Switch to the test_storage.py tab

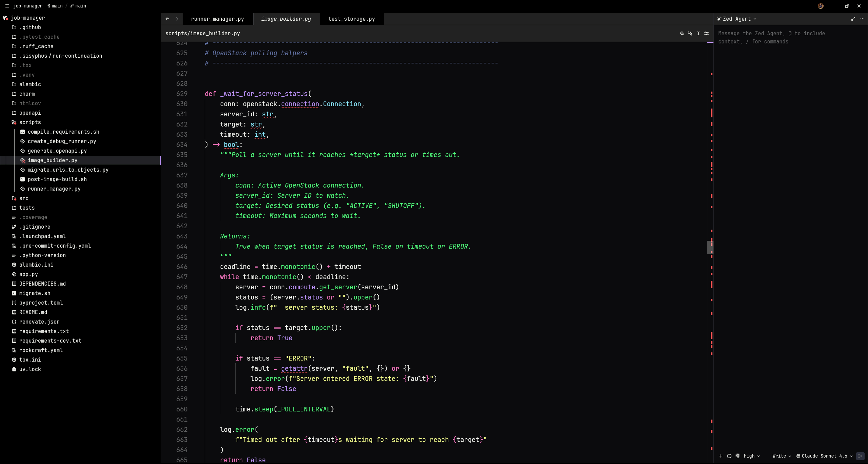[x=351, y=19]
